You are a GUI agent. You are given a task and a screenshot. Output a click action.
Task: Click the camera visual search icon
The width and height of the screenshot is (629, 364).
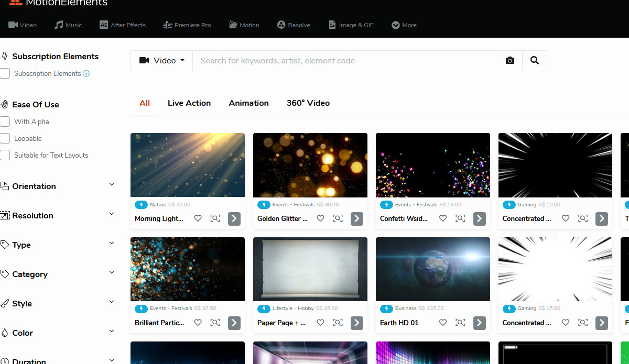point(509,61)
